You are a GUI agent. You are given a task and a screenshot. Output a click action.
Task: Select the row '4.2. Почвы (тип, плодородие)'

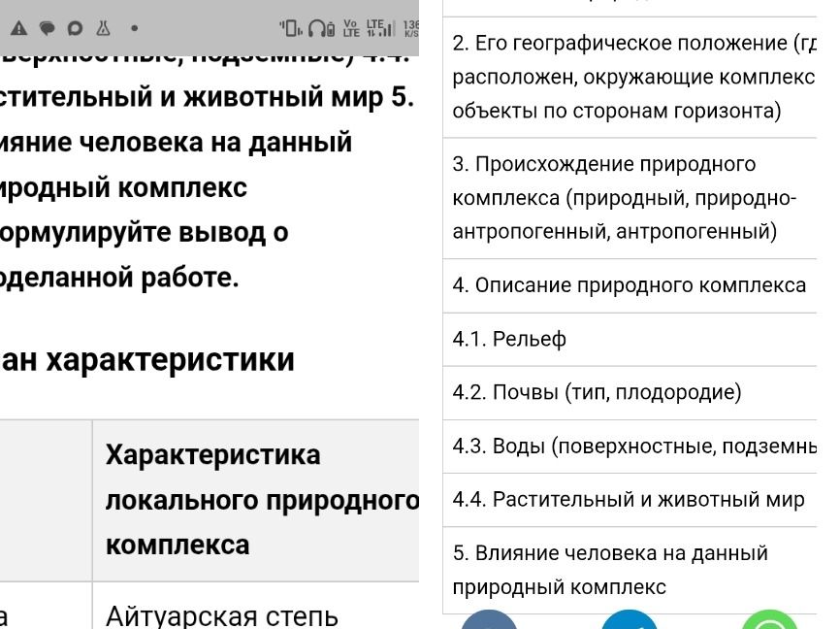[630, 393]
